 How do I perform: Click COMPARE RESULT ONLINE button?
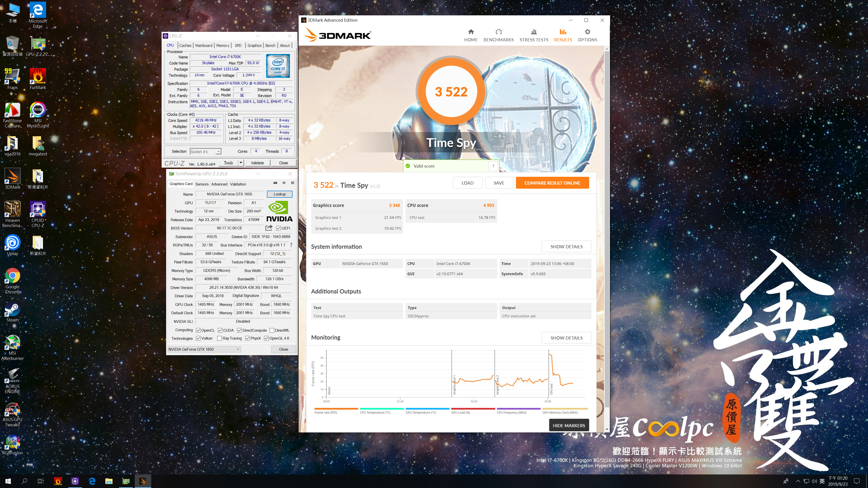coord(552,183)
